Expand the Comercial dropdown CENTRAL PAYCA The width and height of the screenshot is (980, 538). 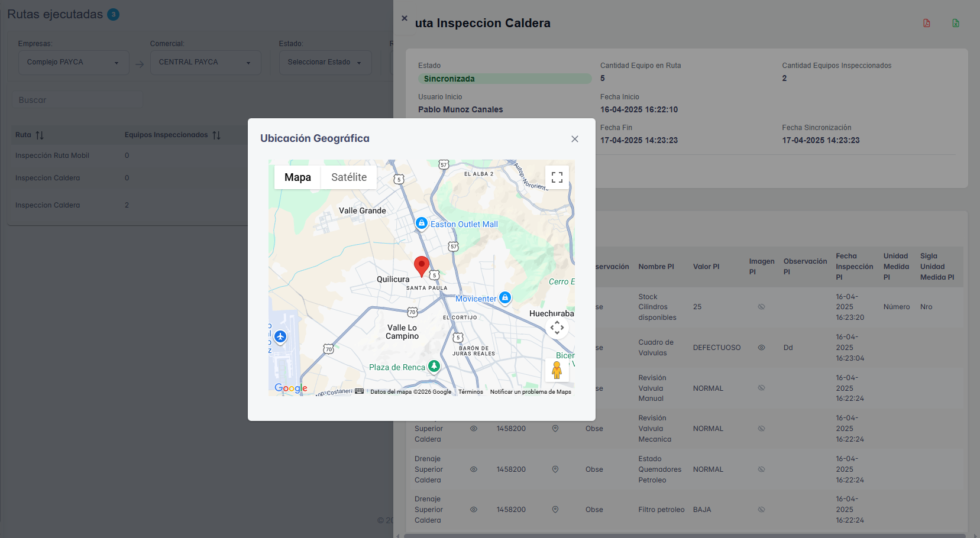pyautogui.click(x=205, y=62)
